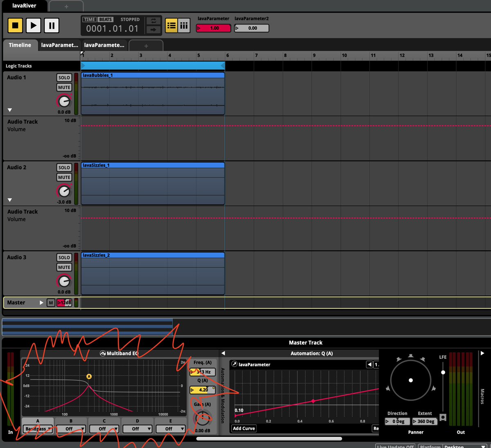Screen dimensions: 491x448
Task: Open band A Bandpass filter dropdown
Action: (38, 429)
